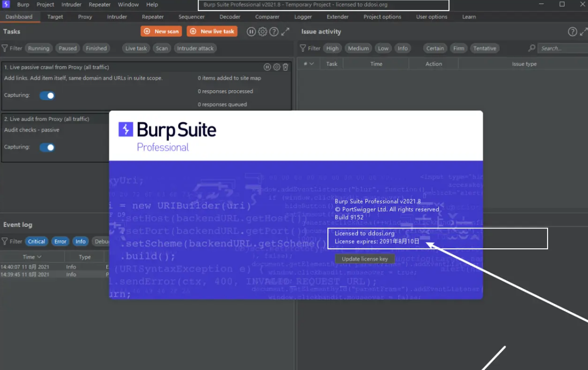Click the Issue activity filter funnel icon
The image size is (588, 370).
303,48
